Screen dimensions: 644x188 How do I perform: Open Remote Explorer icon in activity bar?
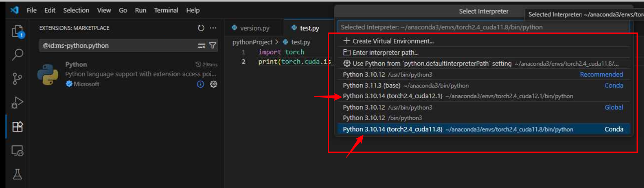click(x=17, y=151)
